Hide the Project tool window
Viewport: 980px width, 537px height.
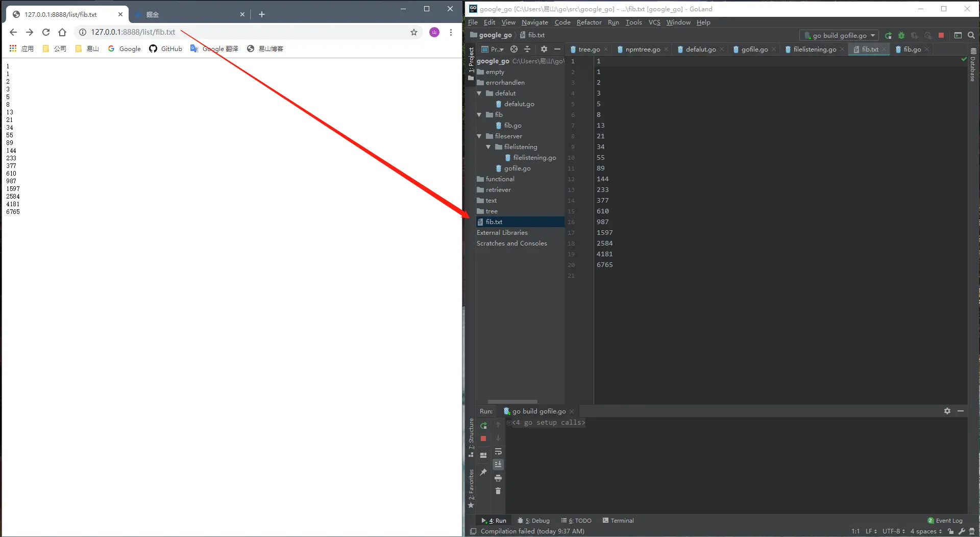557,49
